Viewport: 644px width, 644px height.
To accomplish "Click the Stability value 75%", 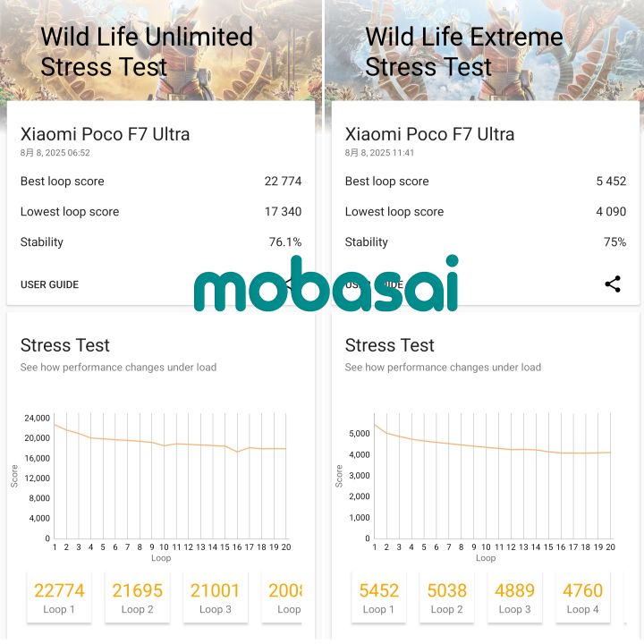I will (614, 242).
